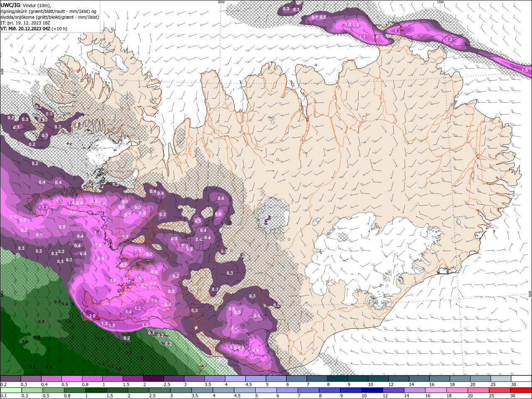Click the '0.1' legend label in bottom row
The width and height of the screenshot is (532, 399).
click(3, 396)
